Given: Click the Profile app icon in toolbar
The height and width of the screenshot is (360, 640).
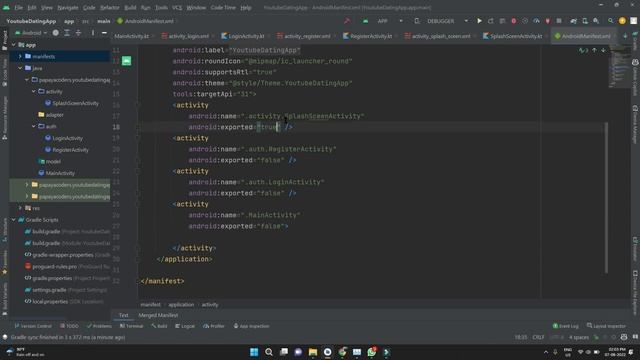Looking at the screenshot, I should 536,21.
